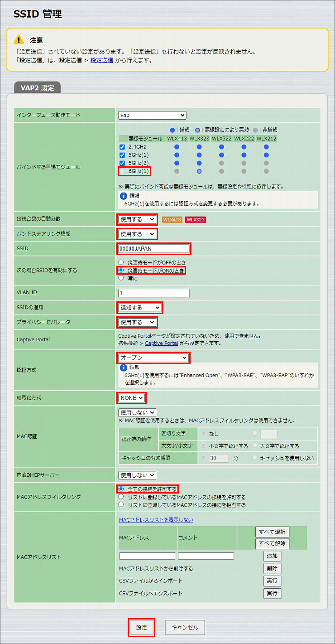Open the 接続台数の自動分散 dropdown
Image resolution: width=335 pixels, height=644 pixels.
(x=137, y=219)
